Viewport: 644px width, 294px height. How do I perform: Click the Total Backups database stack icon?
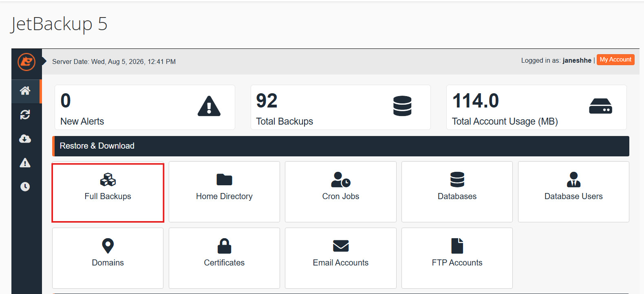click(402, 106)
